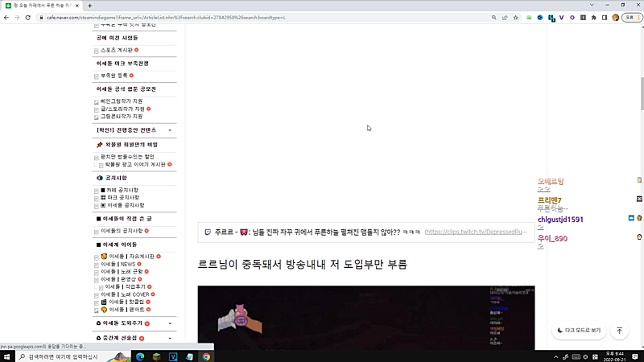
Task: Click the blue circular extension icon
Action: click(x=539, y=18)
